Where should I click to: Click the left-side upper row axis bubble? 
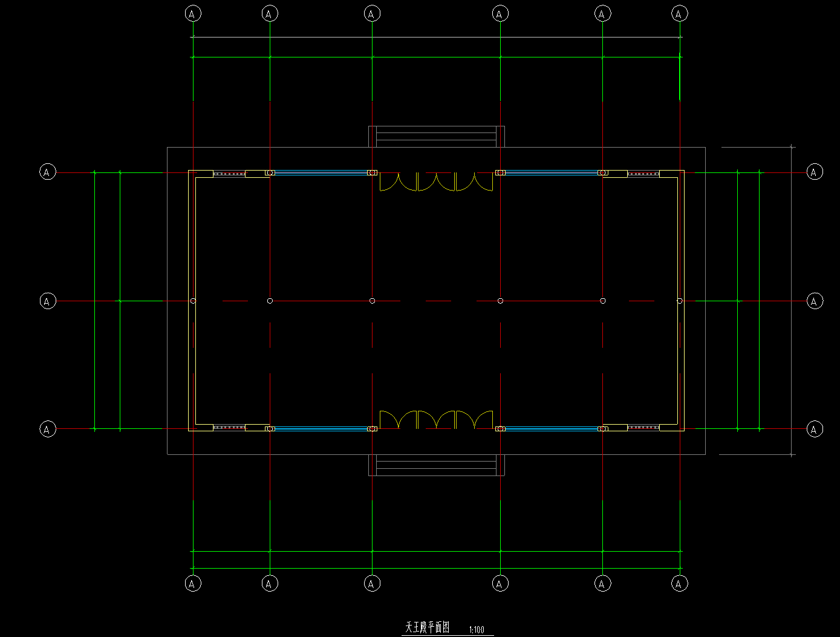(48, 172)
